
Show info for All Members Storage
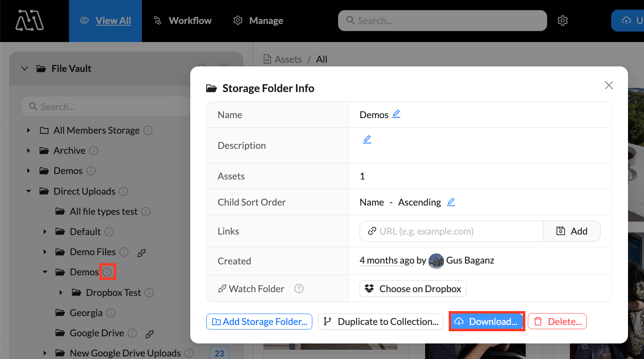148,130
